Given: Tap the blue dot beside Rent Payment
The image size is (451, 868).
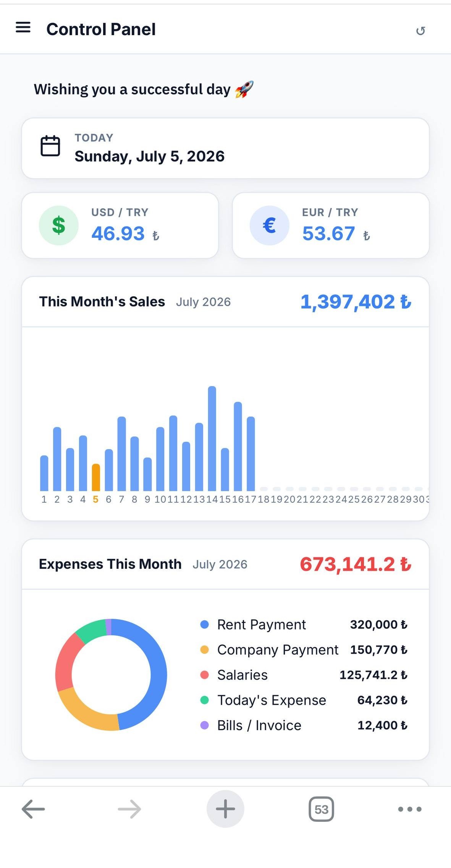Looking at the screenshot, I should tap(205, 625).
